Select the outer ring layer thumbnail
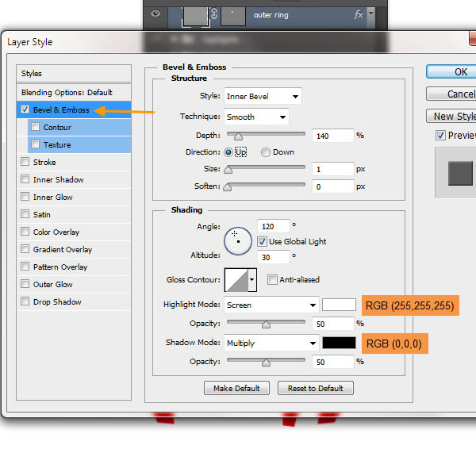The image size is (476, 476). click(194, 13)
